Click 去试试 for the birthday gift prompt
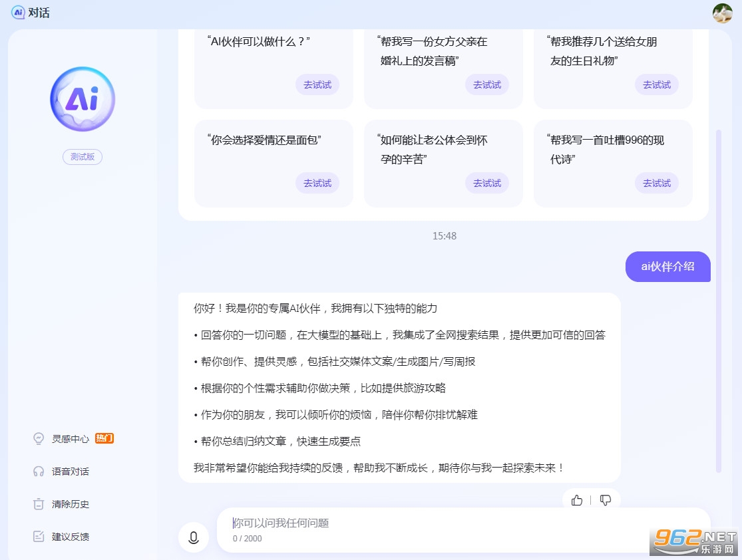This screenshot has height=560, width=742. click(657, 84)
